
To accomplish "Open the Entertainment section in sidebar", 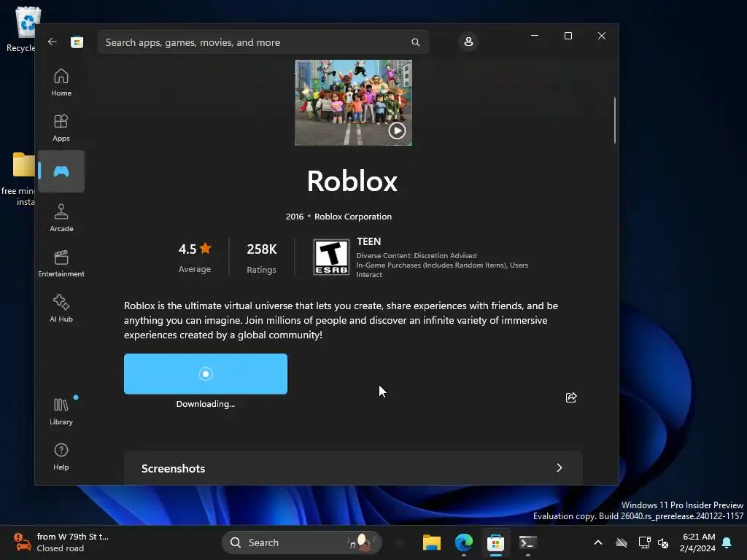I will 61,263.
